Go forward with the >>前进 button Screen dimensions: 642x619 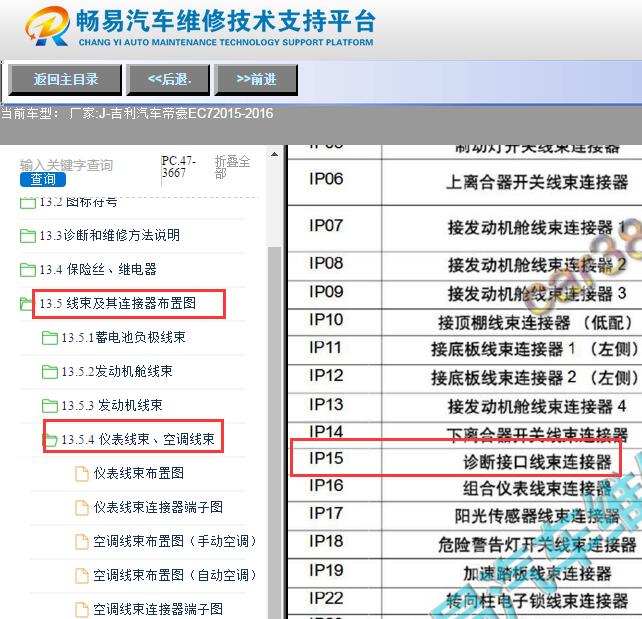256,79
